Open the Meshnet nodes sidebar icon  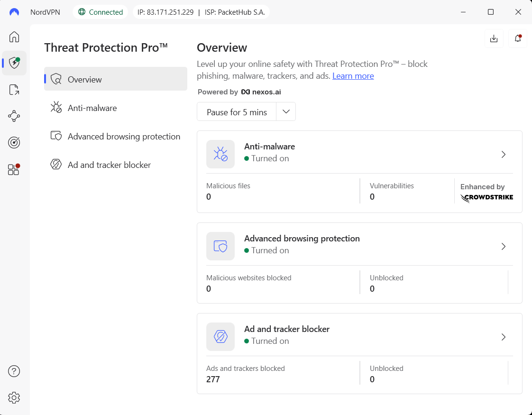click(14, 116)
